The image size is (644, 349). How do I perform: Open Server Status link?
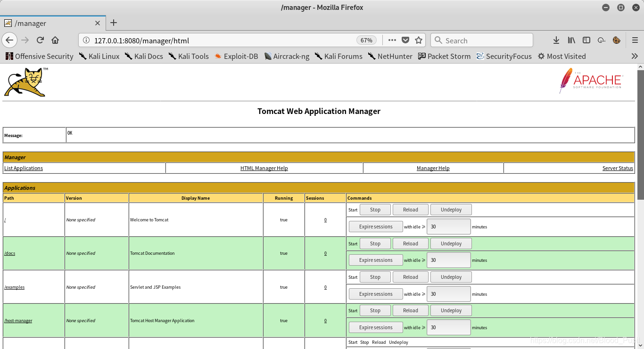point(618,168)
